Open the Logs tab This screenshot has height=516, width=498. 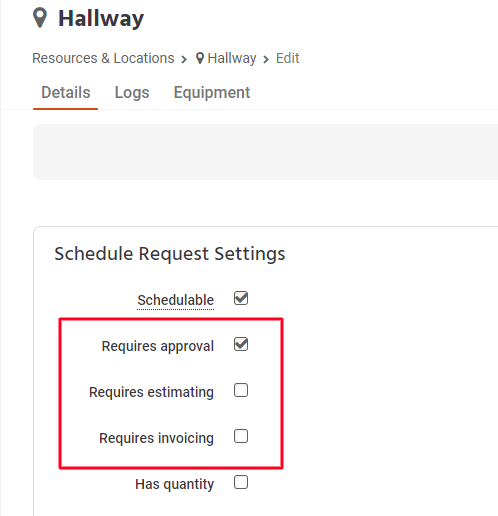(x=132, y=92)
